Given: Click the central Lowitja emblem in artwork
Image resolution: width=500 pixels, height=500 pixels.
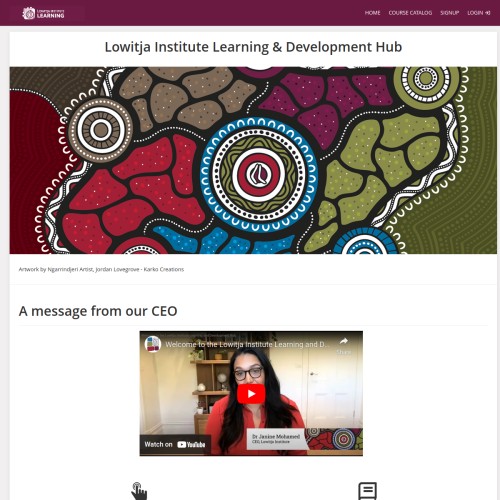Looking at the screenshot, I should pos(258,174).
